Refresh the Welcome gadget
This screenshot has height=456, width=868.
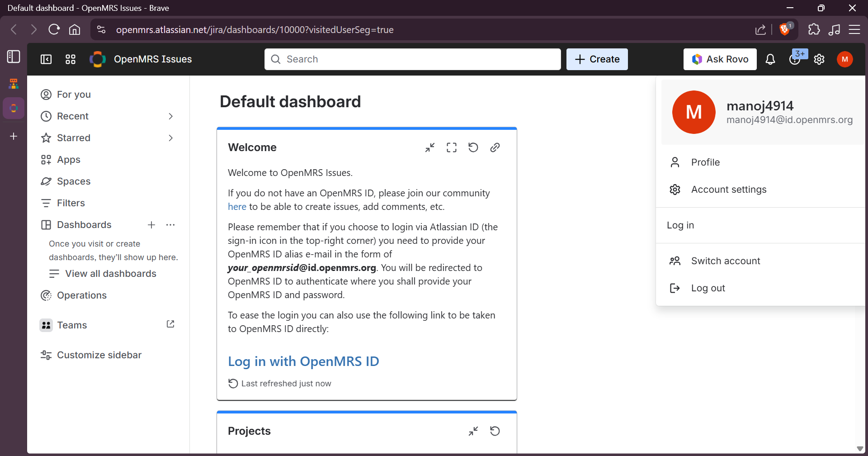tap(473, 147)
